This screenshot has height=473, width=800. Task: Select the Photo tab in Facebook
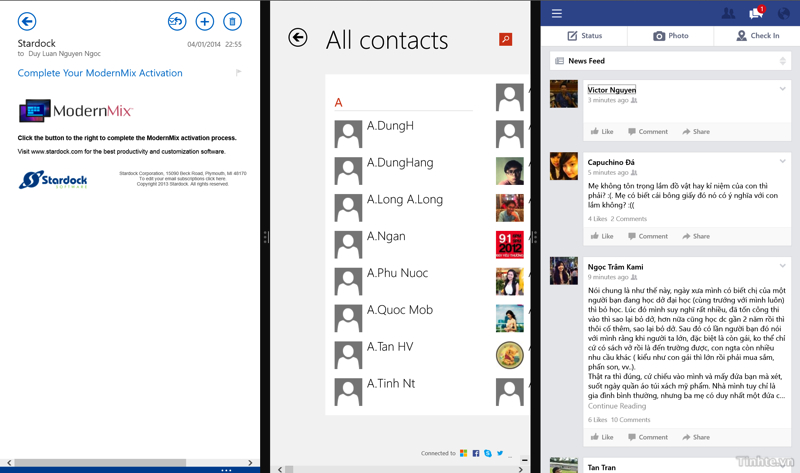coord(671,36)
